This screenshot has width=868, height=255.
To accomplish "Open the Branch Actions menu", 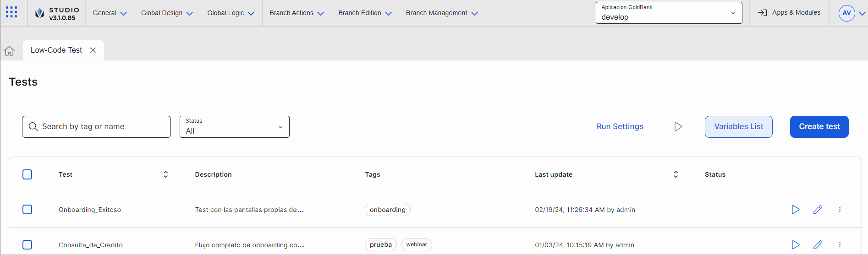I will point(297,13).
